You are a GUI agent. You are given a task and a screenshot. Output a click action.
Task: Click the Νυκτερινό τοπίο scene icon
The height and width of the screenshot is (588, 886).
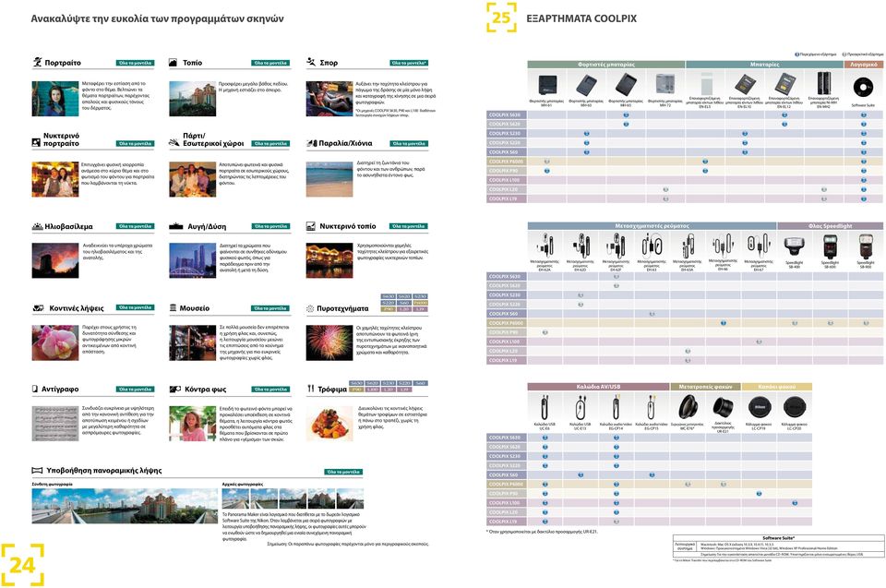[311, 226]
